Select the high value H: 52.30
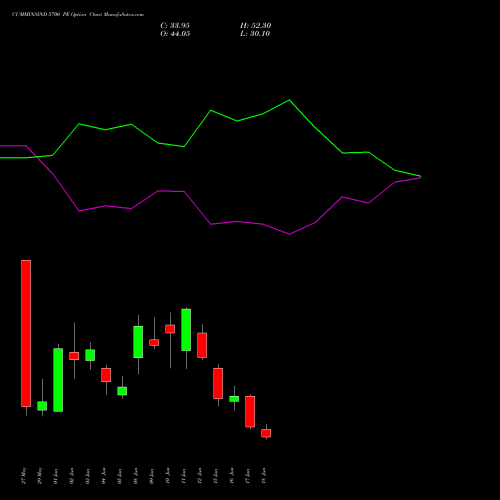This screenshot has height=500, width=500. pos(255,26)
